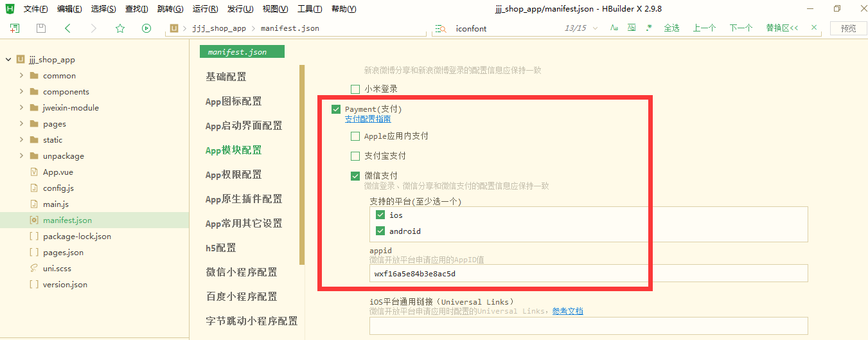
Task: Enable the 支付宝支付 checkbox
Action: click(x=355, y=156)
